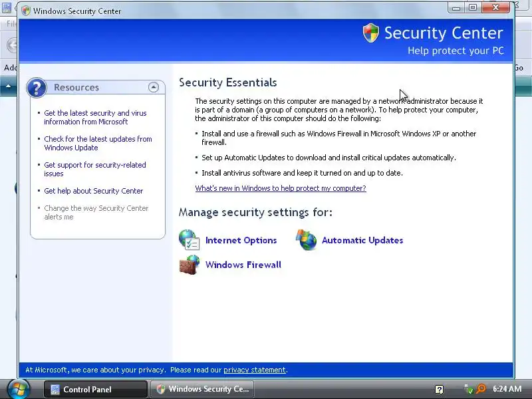Open Internet Options globe icon

(189, 239)
